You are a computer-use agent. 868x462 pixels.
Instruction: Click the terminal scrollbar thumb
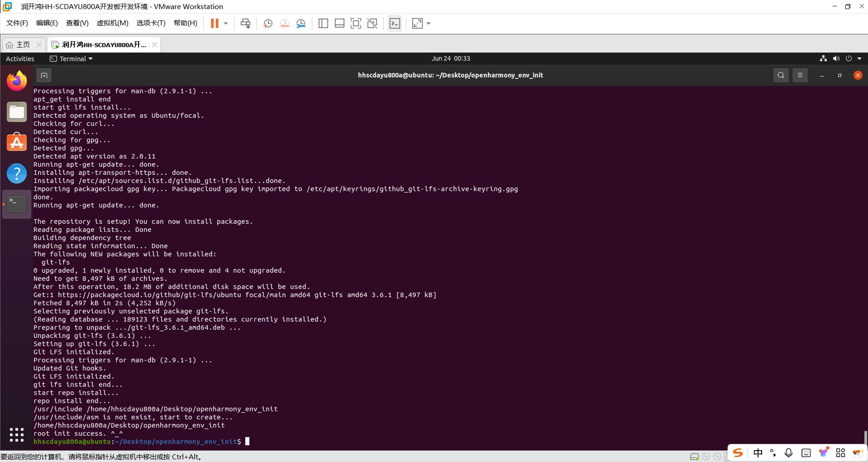pos(865,438)
